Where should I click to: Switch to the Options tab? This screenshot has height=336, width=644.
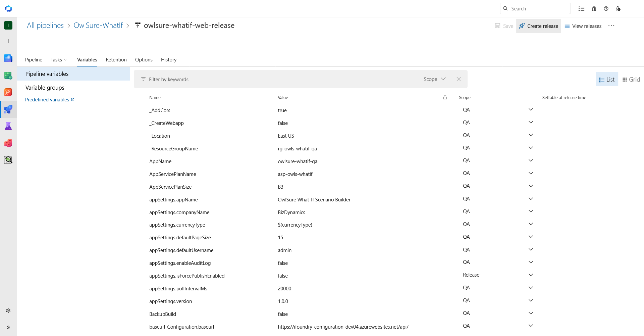[144, 60]
